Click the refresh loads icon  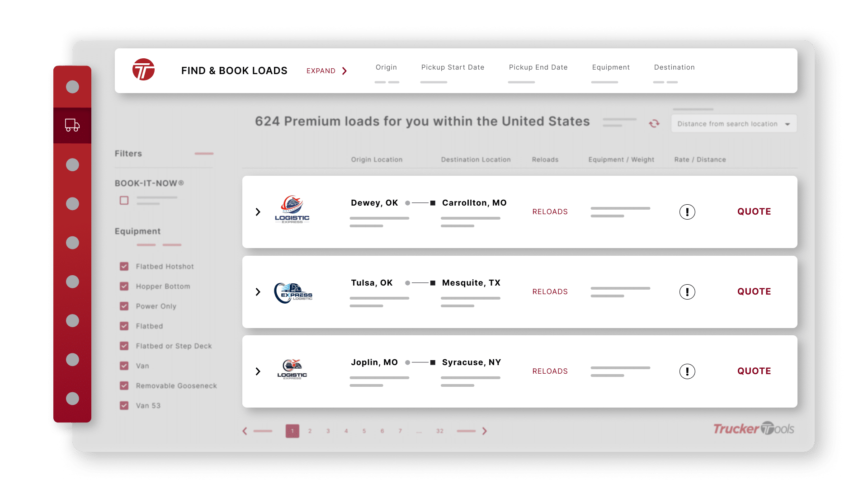click(x=655, y=123)
